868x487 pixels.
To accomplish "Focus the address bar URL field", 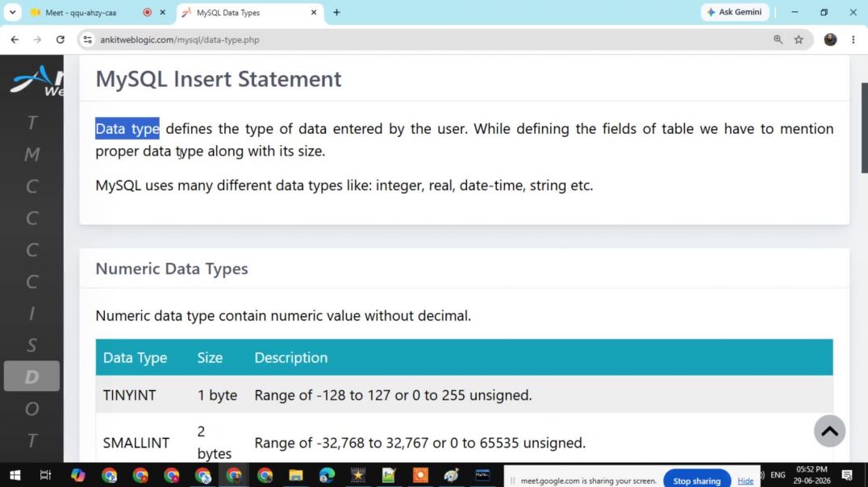I will [x=432, y=40].
